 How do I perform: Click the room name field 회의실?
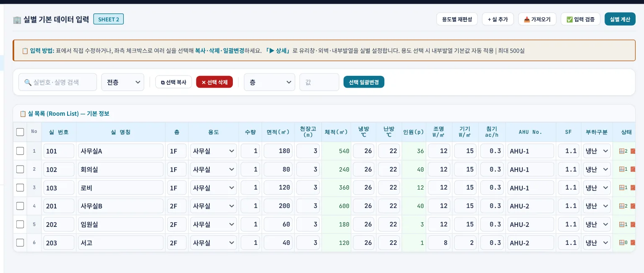121,169
